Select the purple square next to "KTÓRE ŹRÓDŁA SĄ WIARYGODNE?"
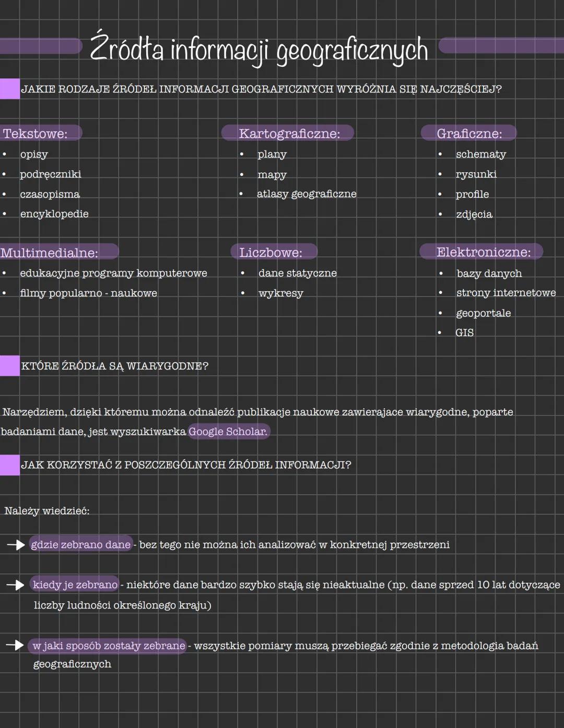Screen dimensions: 564x728 [x=9, y=366]
